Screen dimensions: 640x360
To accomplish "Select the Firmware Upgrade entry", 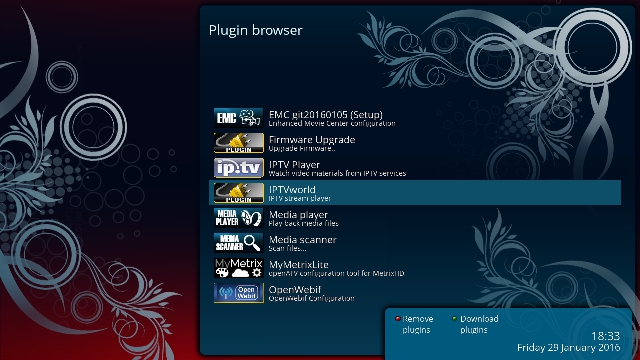I will point(415,143).
